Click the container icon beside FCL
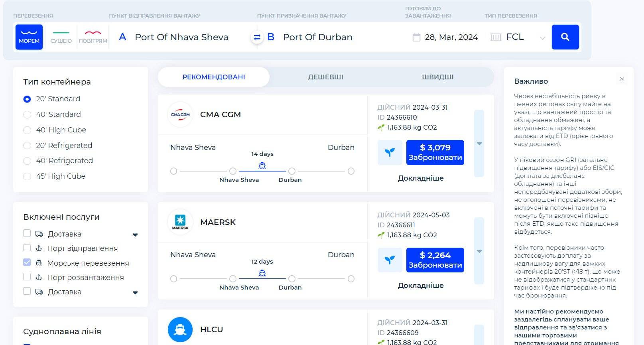This screenshot has width=644, height=345. pos(496,37)
